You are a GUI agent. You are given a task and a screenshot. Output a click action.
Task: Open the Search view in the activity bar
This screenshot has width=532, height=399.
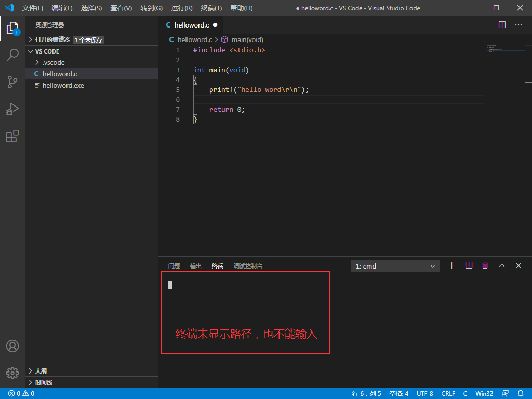[12, 55]
